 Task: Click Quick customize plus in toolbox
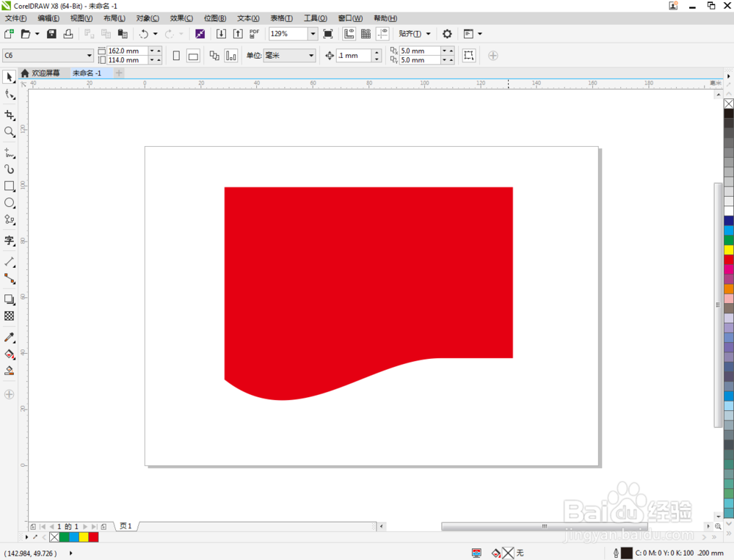[x=10, y=395]
